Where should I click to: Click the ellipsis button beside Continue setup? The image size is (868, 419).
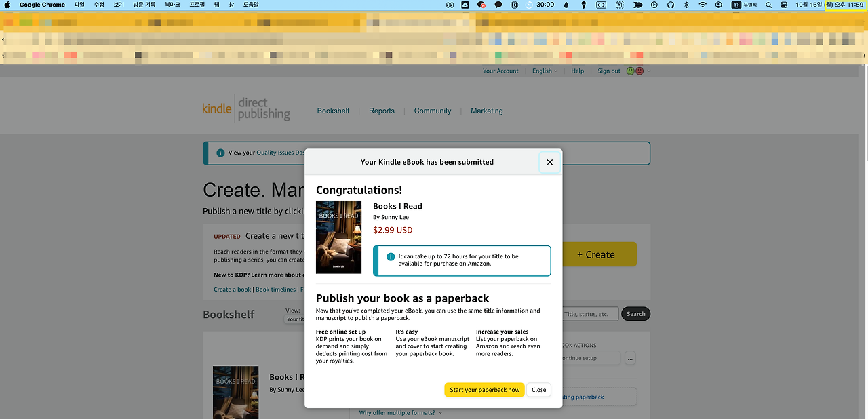tap(630, 358)
